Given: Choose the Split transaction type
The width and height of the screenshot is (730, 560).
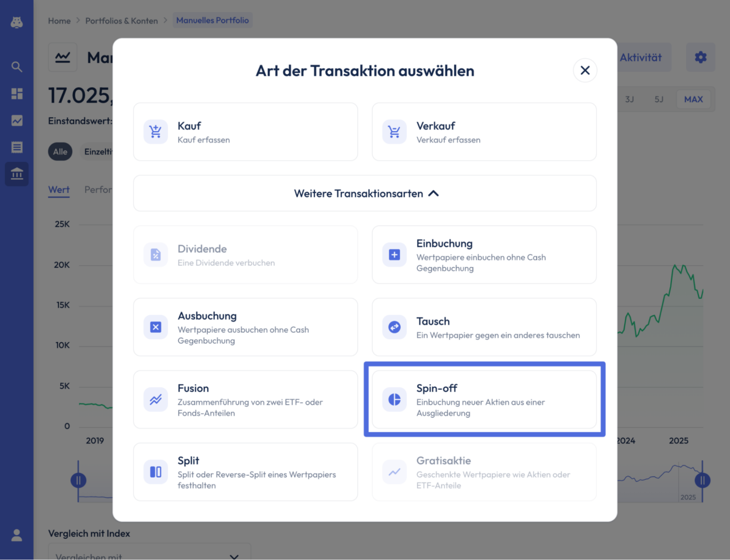Looking at the screenshot, I should coord(246,472).
